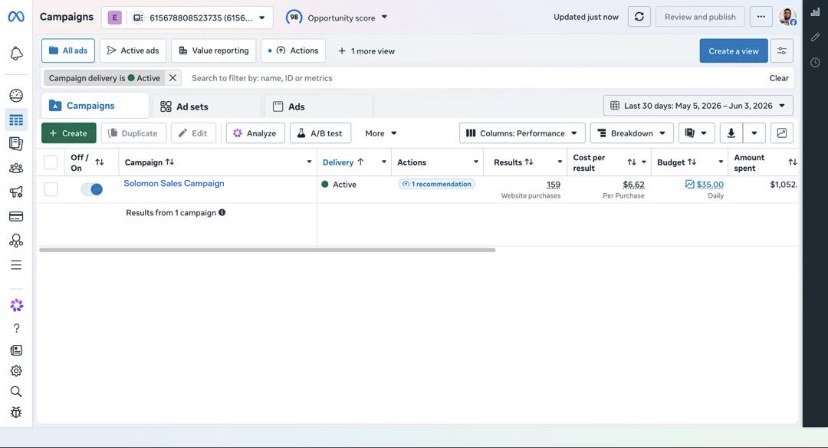Open the 1 recommendation badge

tap(437, 184)
